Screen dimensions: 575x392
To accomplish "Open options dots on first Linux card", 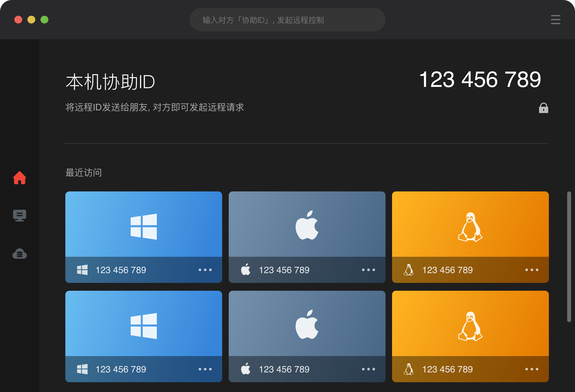I will 532,270.
